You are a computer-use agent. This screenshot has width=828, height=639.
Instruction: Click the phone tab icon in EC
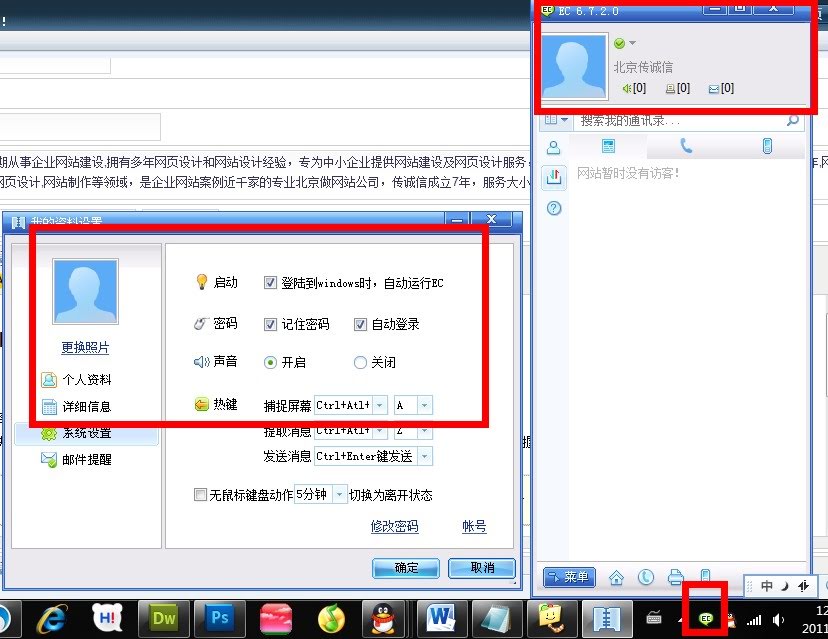tap(686, 146)
